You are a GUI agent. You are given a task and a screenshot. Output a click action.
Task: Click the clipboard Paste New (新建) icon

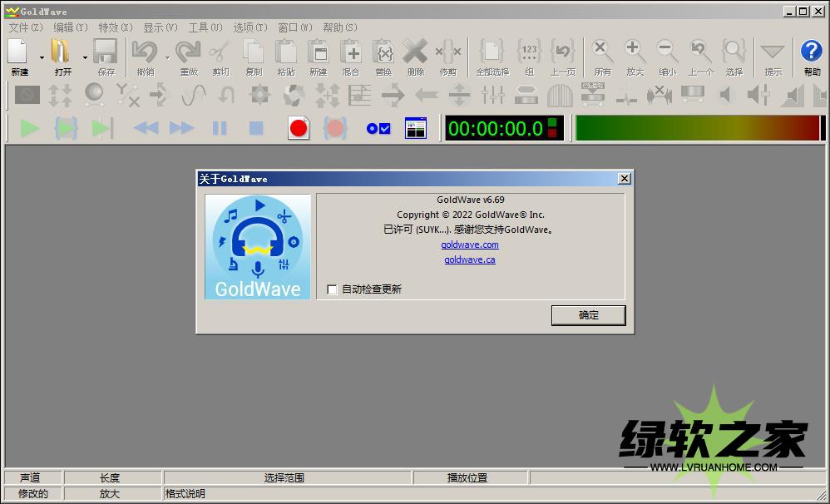point(319,52)
